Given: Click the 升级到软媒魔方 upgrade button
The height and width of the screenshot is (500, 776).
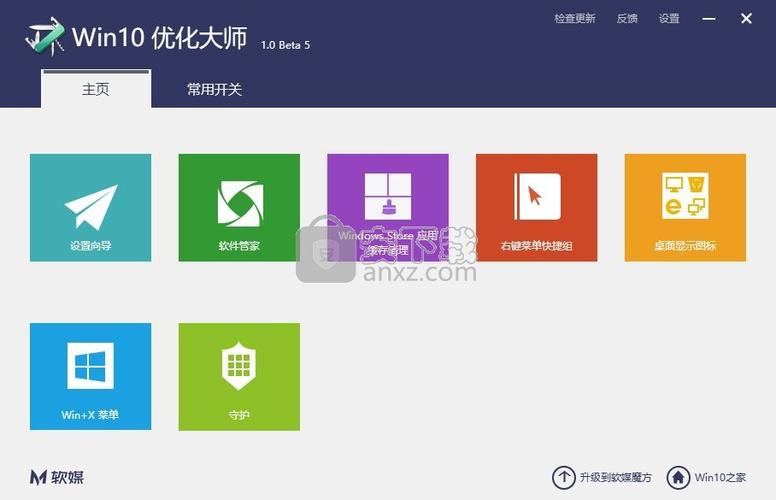Looking at the screenshot, I should click(x=602, y=477).
